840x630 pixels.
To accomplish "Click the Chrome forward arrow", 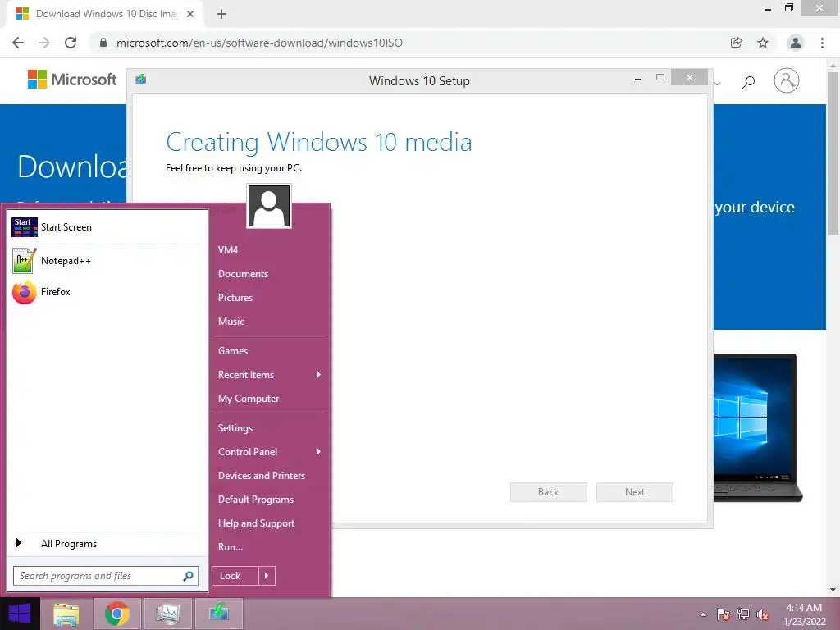I will (x=44, y=43).
